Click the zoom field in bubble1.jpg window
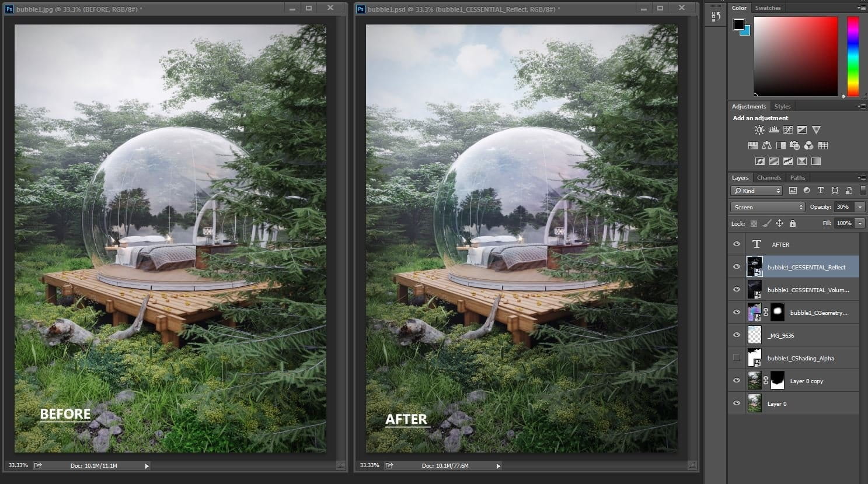The width and height of the screenshot is (868, 484). tap(18, 465)
